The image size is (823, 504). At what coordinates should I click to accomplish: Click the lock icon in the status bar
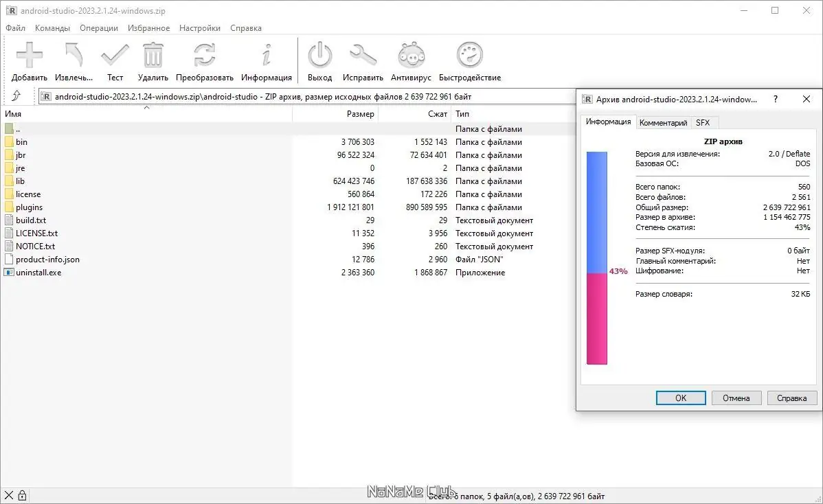pyautogui.click(x=22, y=495)
